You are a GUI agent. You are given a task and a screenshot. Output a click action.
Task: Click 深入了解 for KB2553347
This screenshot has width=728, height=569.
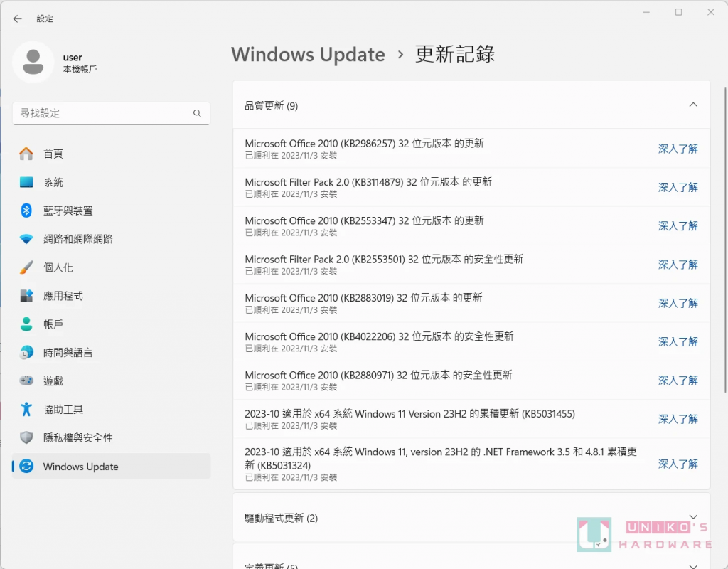pos(678,225)
